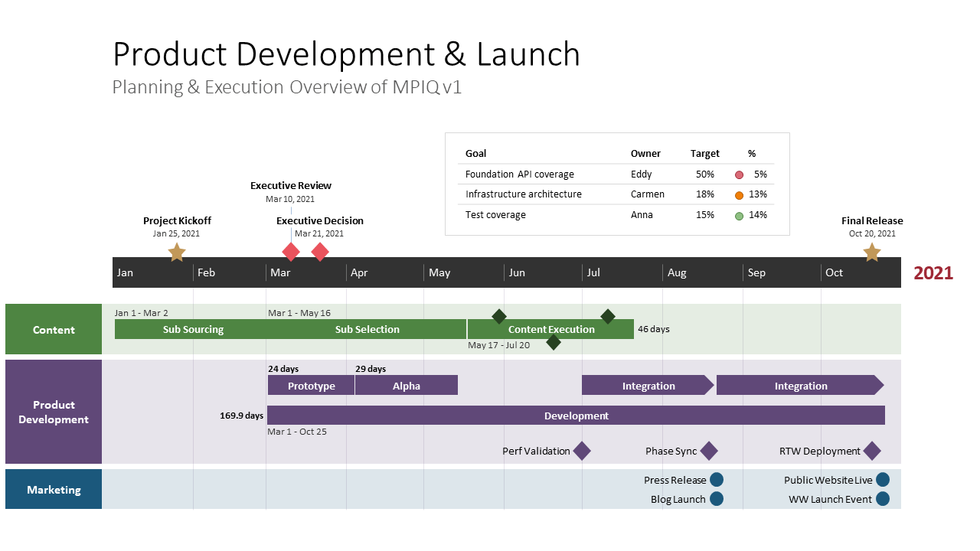Viewport: 980px width, 551px height.
Task: Select the WW Launch Event marker
Action: (x=884, y=498)
